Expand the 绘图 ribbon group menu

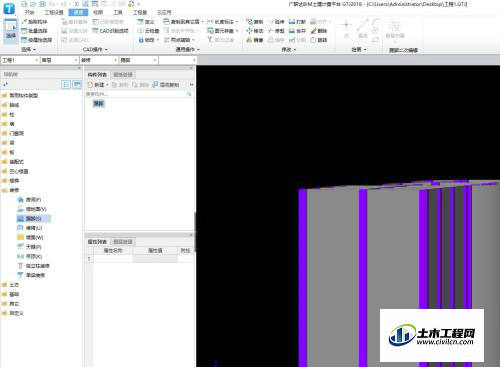click(x=359, y=49)
